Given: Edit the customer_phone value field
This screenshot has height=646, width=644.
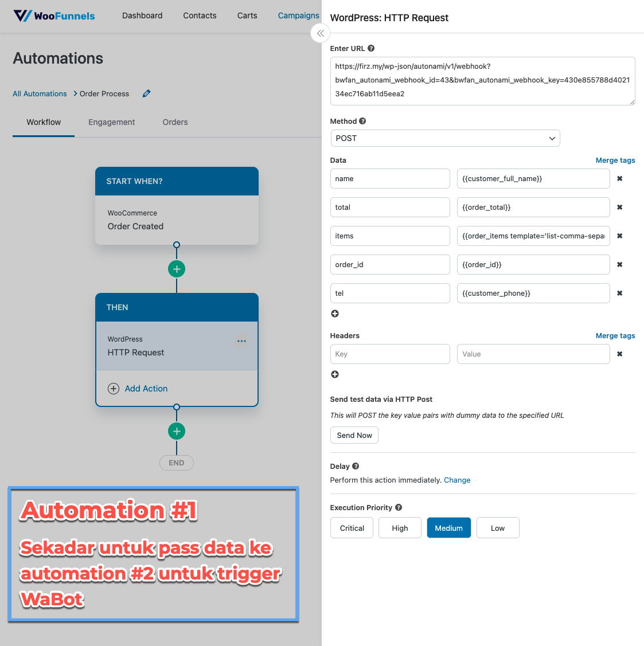Looking at the screenshot, I should (x=533, y=293).
